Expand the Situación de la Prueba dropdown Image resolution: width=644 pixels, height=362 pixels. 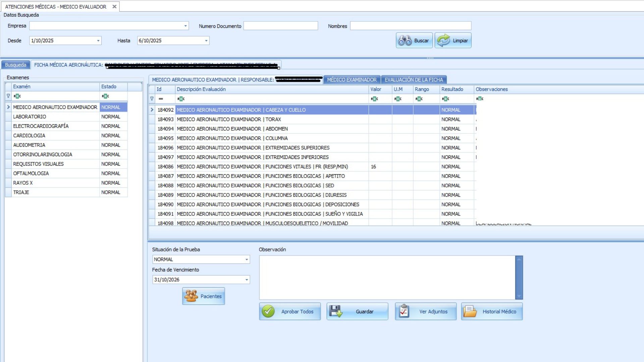[x=247, y=259]
